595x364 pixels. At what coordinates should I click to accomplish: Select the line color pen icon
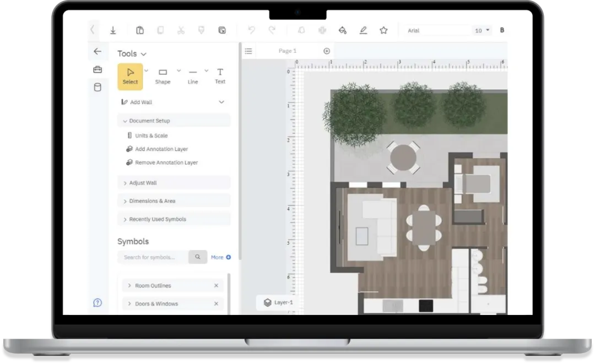coord(363,30)
